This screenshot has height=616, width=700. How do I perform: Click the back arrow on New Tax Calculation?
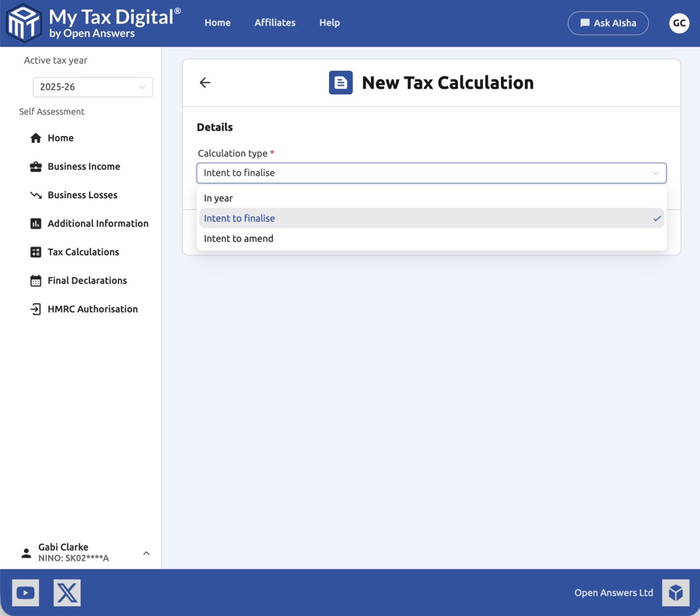(205, 82)
